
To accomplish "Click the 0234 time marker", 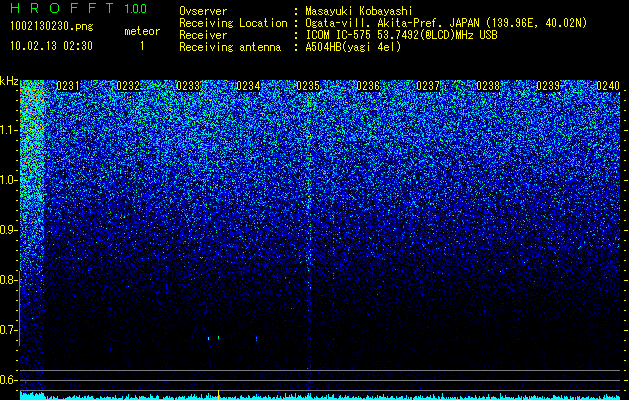I will coord(248,86).
